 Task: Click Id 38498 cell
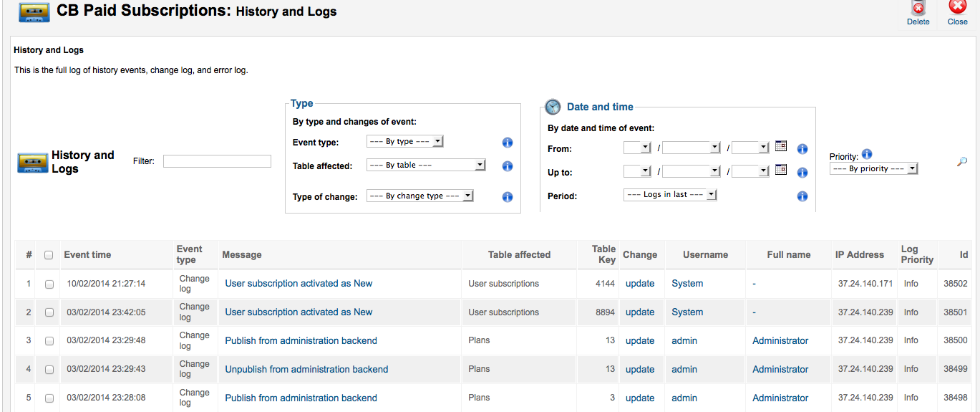point(956,398)
